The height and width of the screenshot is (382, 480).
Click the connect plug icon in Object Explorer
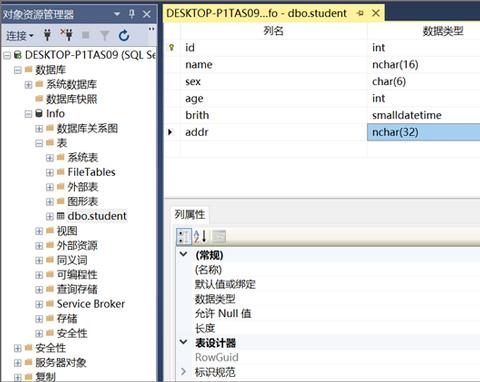47,35
